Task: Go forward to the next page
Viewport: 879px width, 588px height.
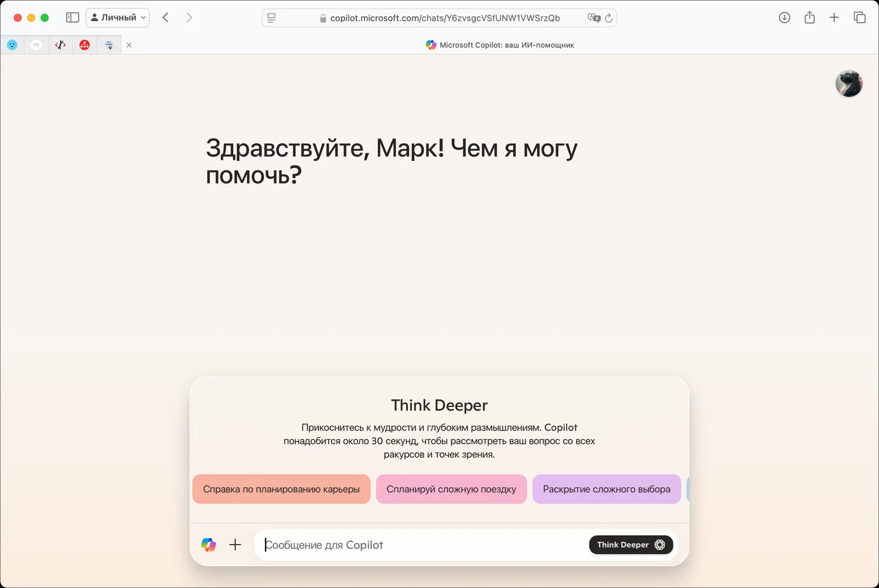Action: (189, 18)
